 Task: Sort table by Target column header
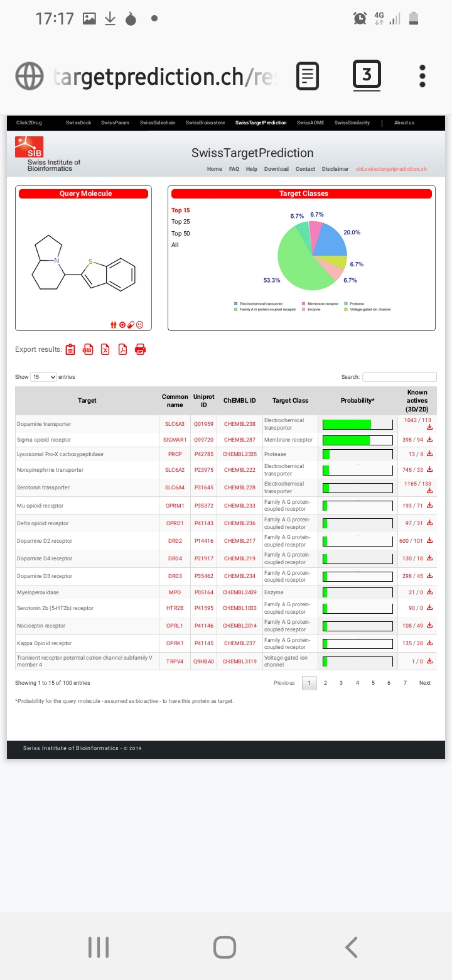(87, 400)
